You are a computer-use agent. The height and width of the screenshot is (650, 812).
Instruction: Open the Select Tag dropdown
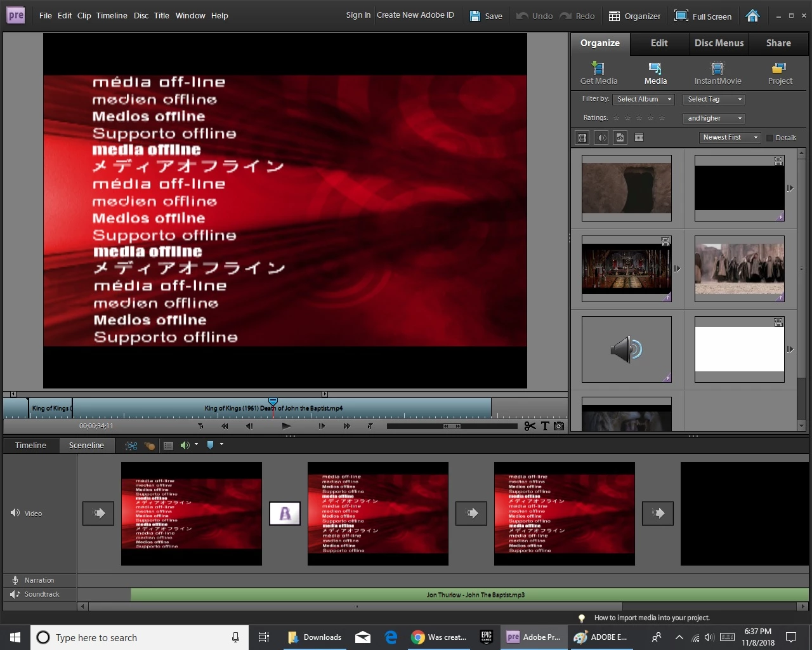(x=713, y=99)
